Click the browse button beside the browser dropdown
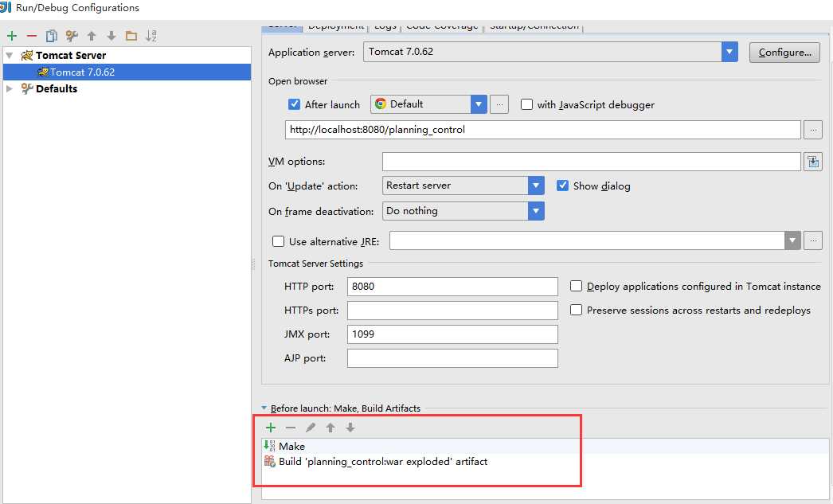The width and height of the screenshot is (833, 504). click(499, 104)
